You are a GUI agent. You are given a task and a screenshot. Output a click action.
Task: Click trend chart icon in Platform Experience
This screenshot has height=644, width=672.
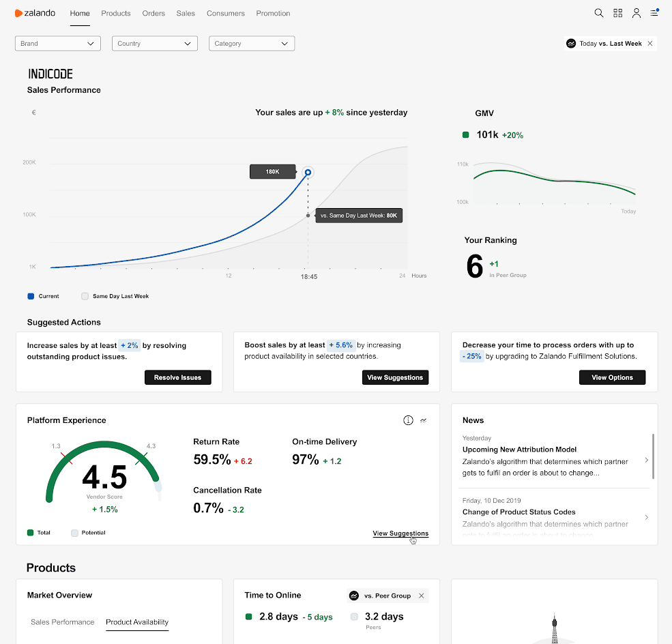[424, 420]
